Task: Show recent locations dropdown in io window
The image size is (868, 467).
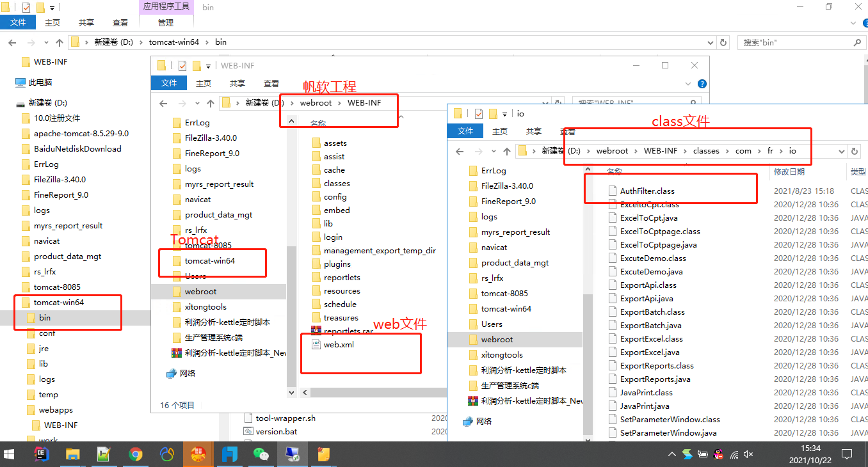Action: pyautogui.click(x=495, y=151)
